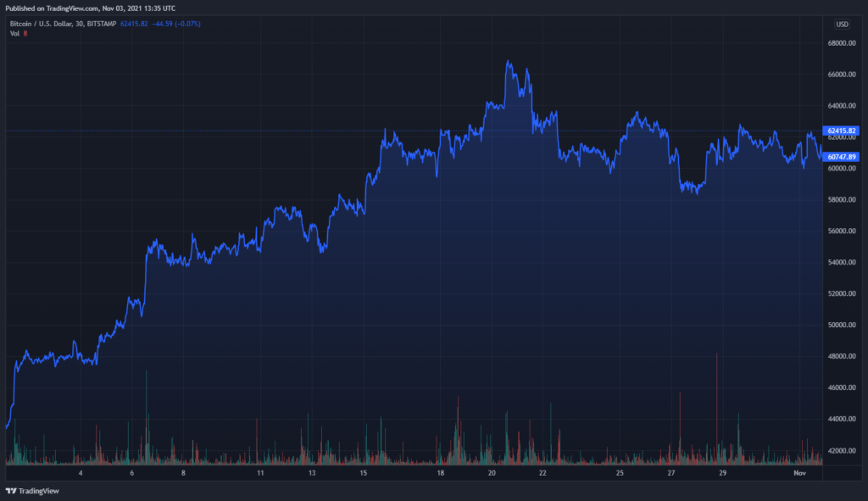Select the 42000.00 price axis label
Image resolution: width=868 pixels, height=501 pixels.
click(x=842, y=451)
